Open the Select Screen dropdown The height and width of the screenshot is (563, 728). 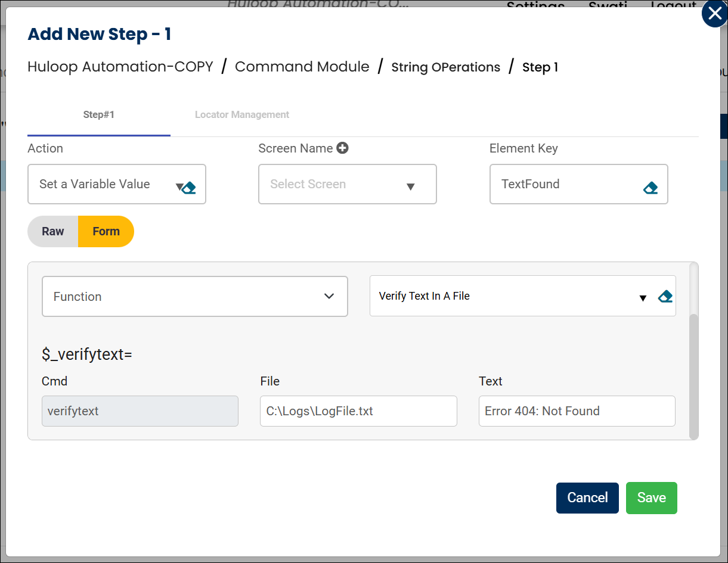pyautogui.click(x=347, y=185)
